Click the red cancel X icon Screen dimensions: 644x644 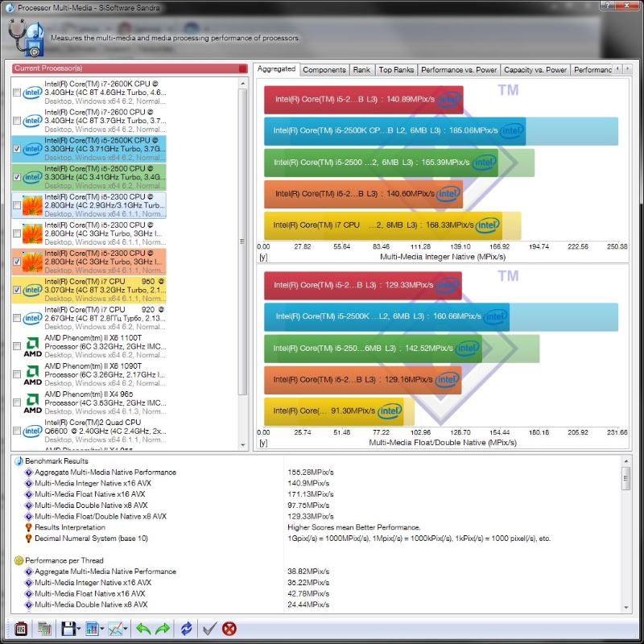(x=229, y=629)
